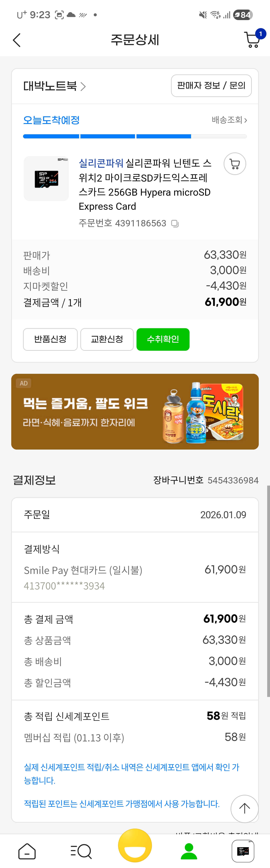Open the 실리콘파워 microSD product title
Screen dimensions: 270x868
point(145,185)
